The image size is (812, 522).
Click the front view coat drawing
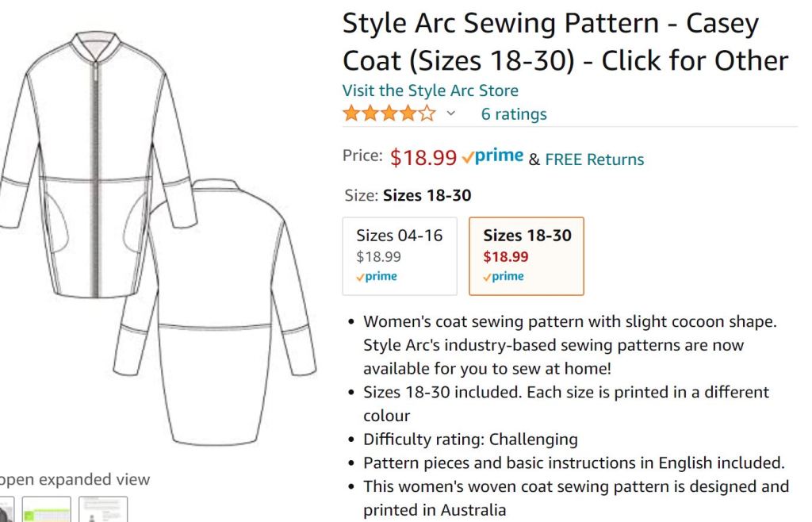click(x=87, y=159)
